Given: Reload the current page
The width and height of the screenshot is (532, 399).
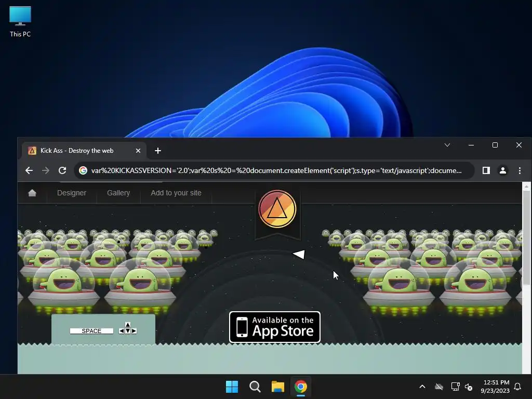Looking at the screenshot, I should (x=62, y=170).
